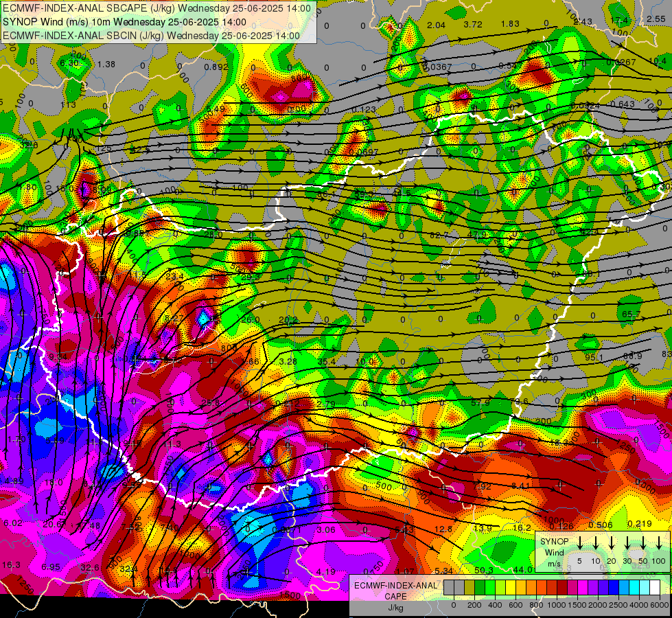Pick the pure blue swatch in CAPE legend
The width and height of the screenshot is (672, 618).
coord(614,587)
